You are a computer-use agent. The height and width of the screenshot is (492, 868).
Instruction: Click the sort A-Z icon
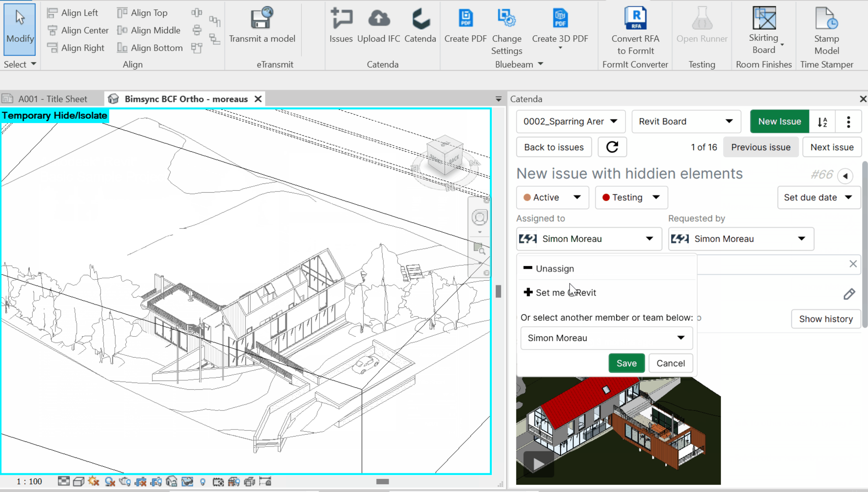822,122
